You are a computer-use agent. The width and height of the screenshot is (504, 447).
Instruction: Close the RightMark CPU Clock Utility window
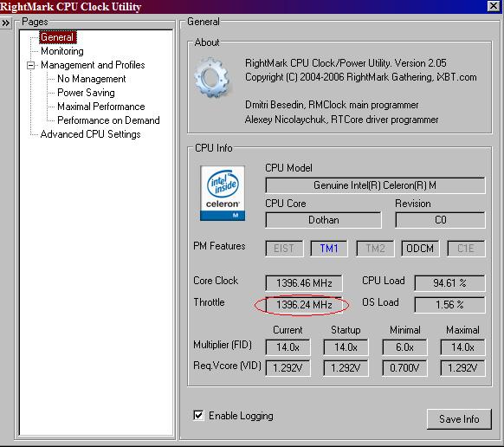tap(494, 6)
